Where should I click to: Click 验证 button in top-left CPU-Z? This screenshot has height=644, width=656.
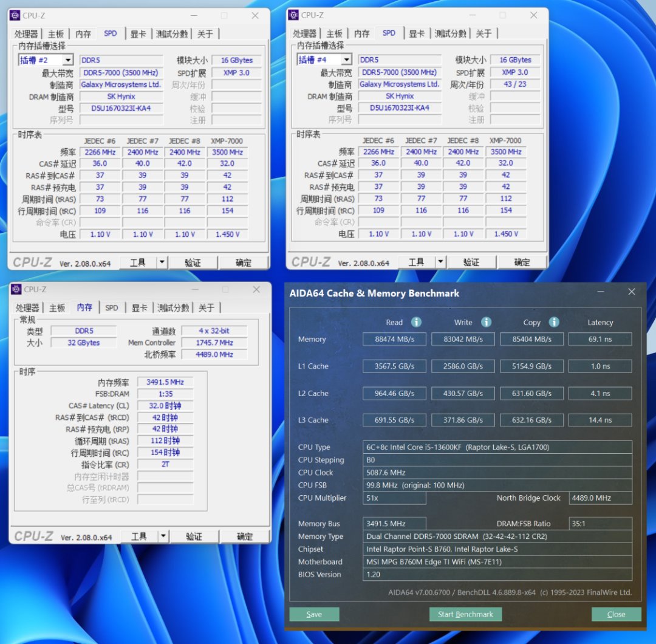(193, 262)
